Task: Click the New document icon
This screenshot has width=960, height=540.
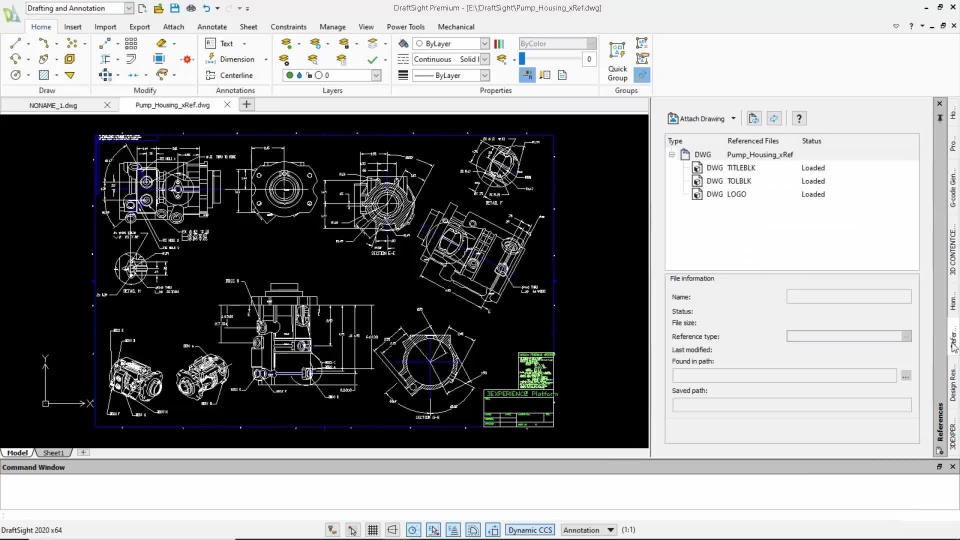Action: click(142, 8)
